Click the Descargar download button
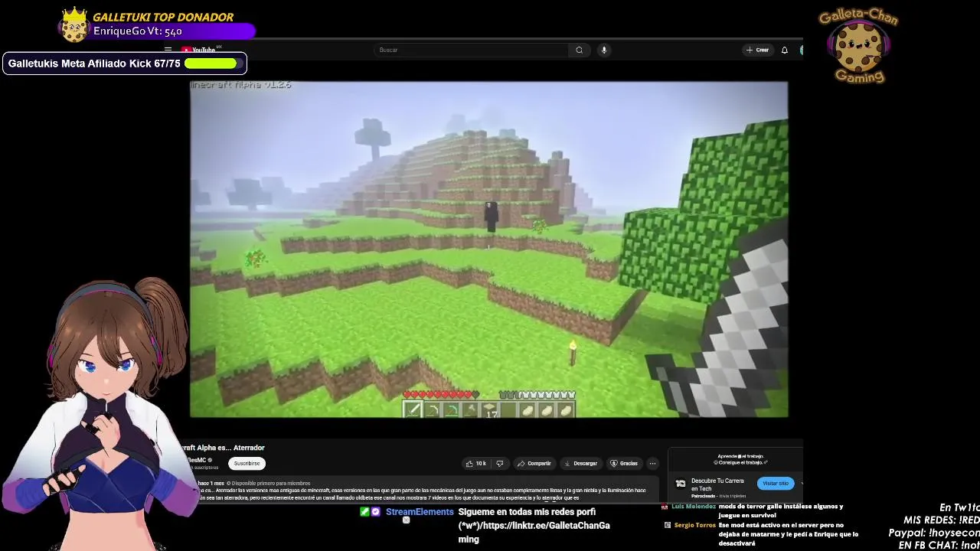The width and height of the screenshot is (980, 551). pyautogui.click(x=580, y=463)
